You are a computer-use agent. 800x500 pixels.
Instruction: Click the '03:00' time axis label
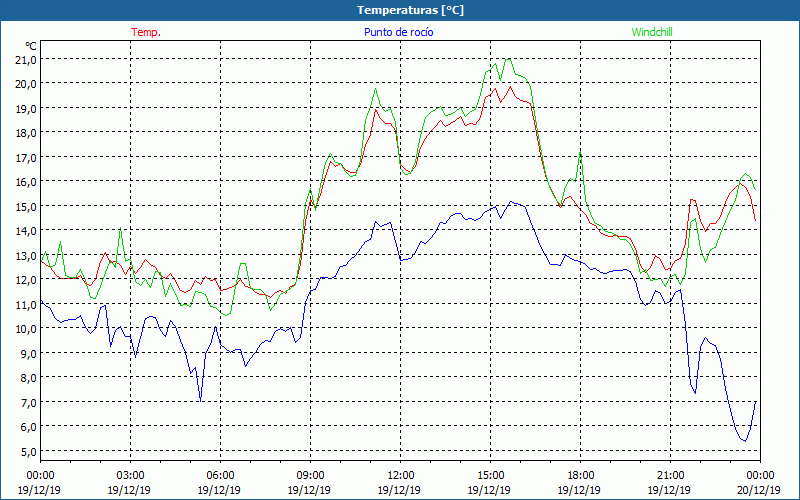click(x=130, y=476)
